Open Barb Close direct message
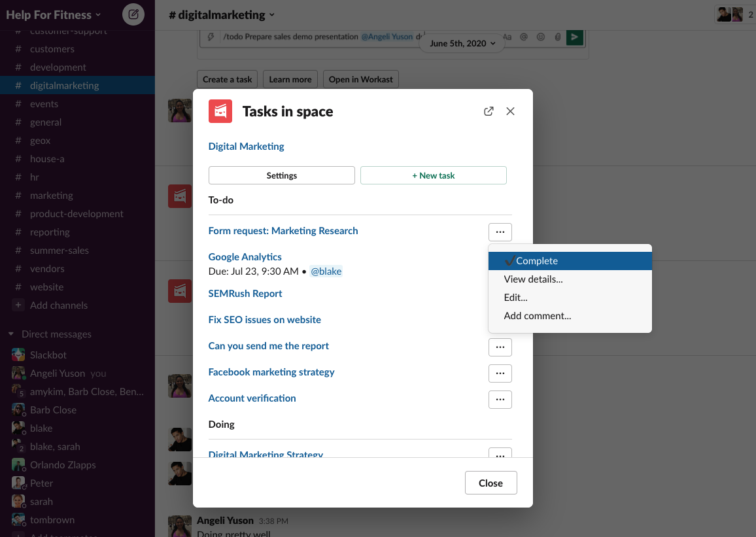This screenshot has width=756, height=537. (x=77, y=409)
